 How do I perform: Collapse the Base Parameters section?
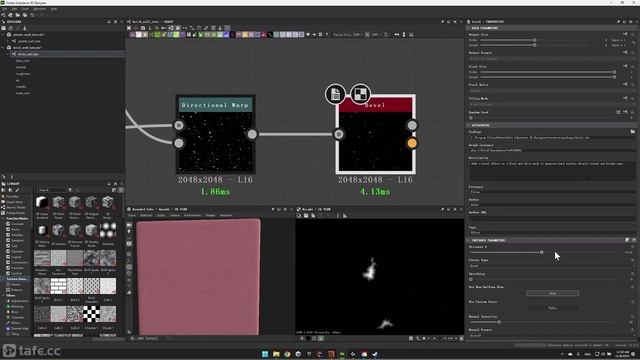click(x=469, y=28)
